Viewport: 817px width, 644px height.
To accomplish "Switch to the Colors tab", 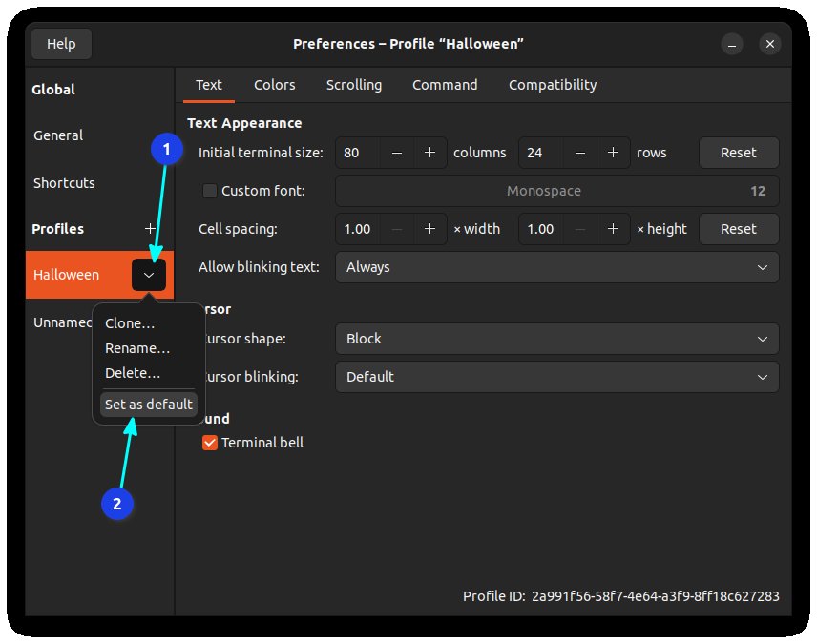I will (x=274, y=85).
